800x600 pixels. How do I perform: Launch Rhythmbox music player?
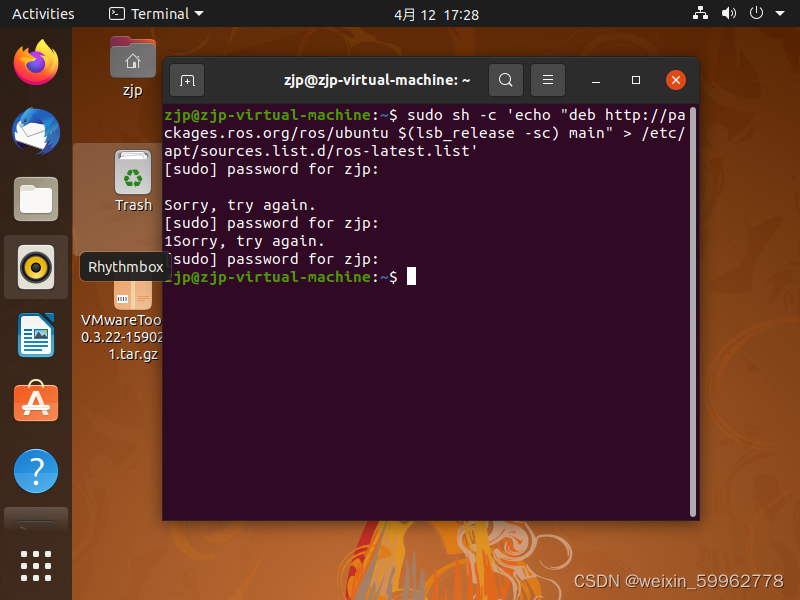point(36,267)
